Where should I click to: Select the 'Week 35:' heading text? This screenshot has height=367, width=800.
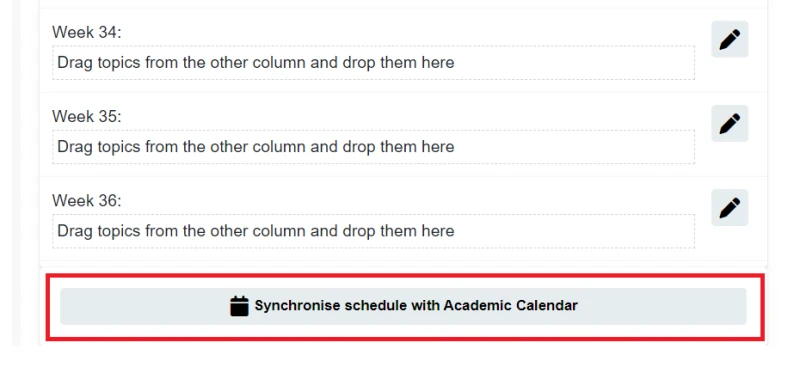(x=87, y=117)
